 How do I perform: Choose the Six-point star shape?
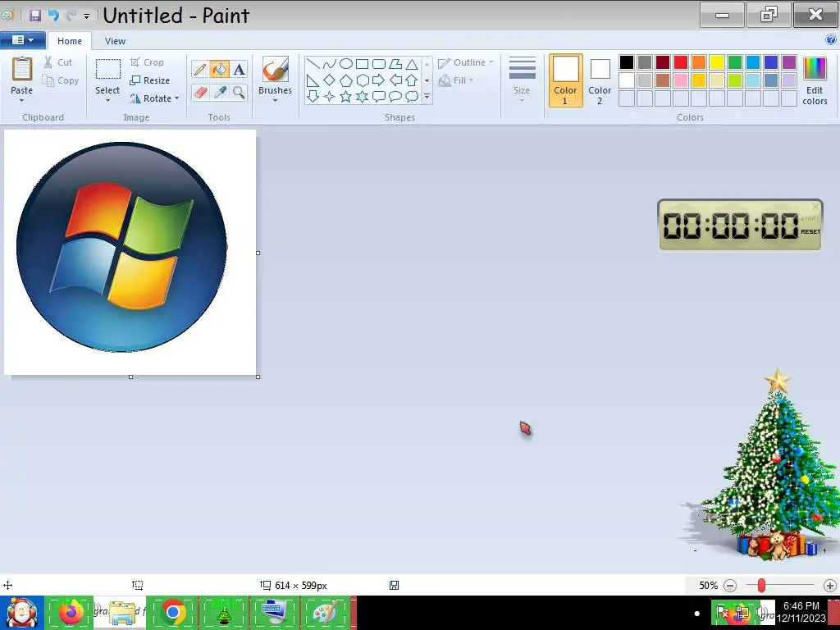(x=362, y=97)
